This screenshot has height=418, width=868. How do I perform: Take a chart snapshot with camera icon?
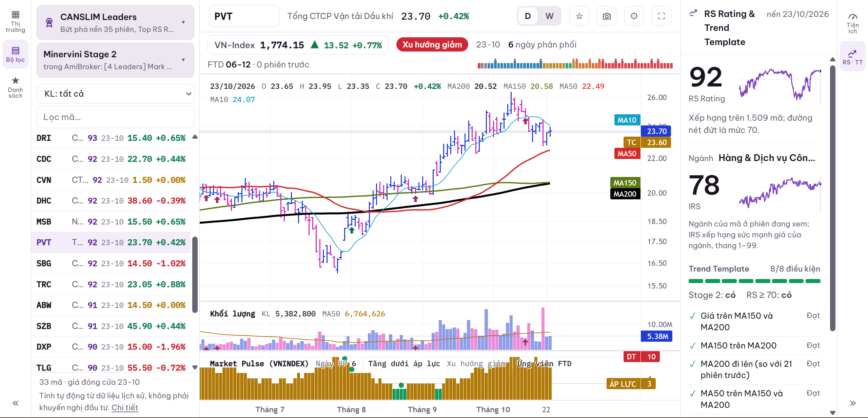(x=607, y=16)
